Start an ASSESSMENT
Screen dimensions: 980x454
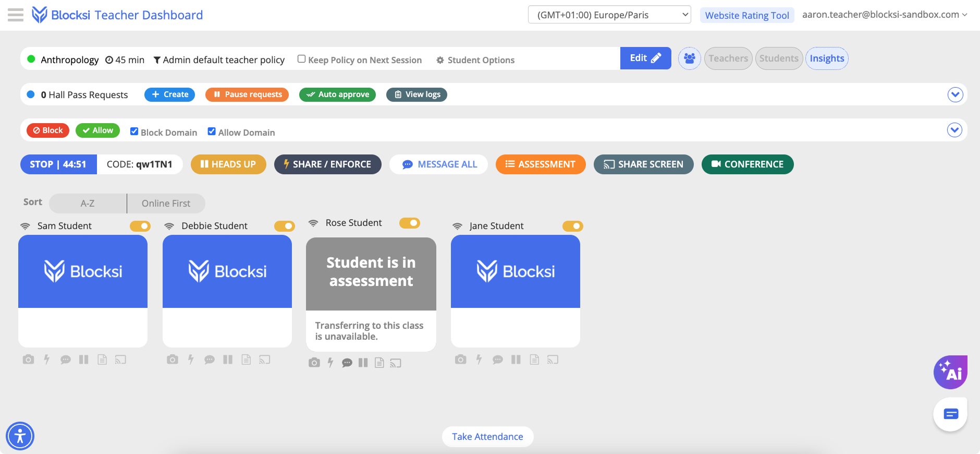[541, 164]
